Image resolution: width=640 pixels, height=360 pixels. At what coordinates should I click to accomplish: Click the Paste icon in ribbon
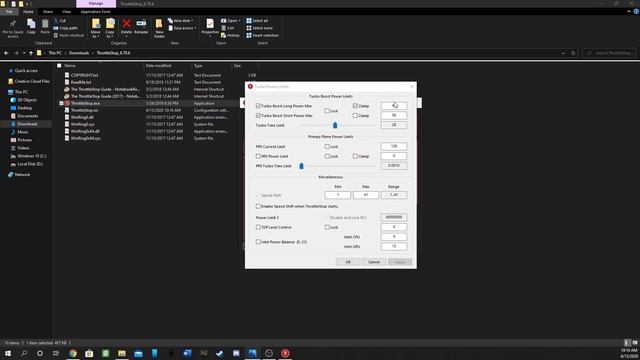tap(45, 24)
